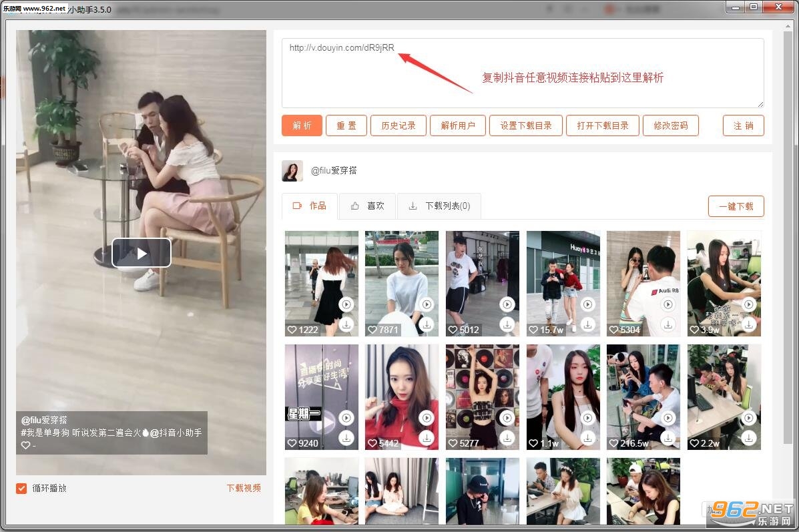Play the video with 216.5w likes

668,418
